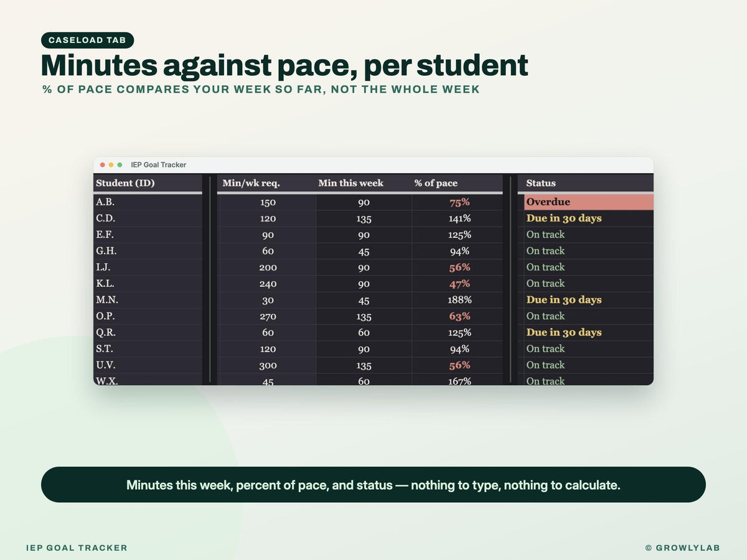Click the CASELOAD TAB badge
747x560 pixels.
point(88,40)
